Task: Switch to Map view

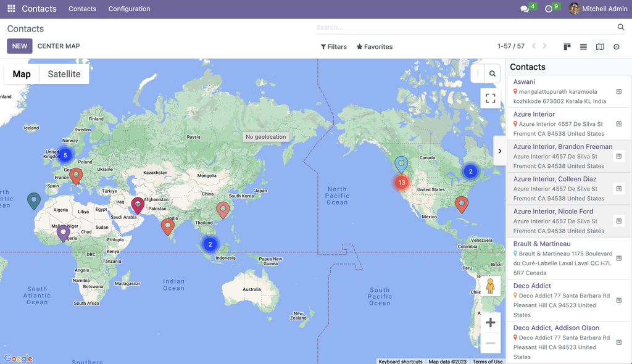Action: click(600, 47)
